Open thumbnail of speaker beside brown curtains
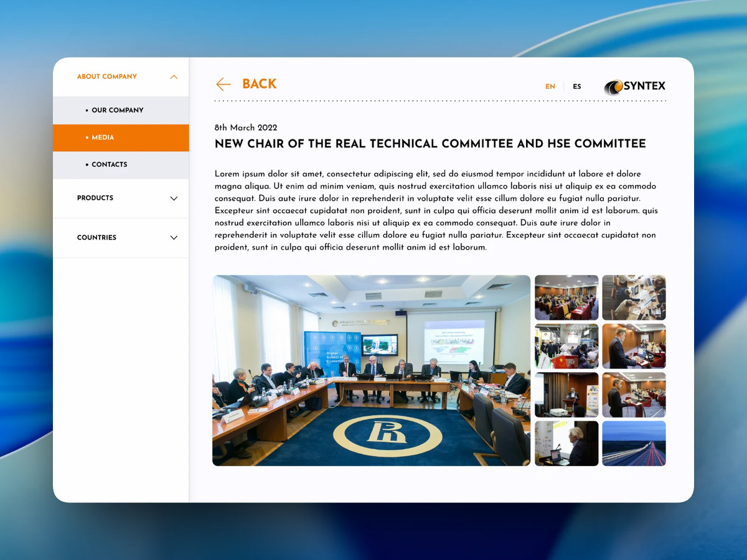747x560 pixels. [566, 394]
